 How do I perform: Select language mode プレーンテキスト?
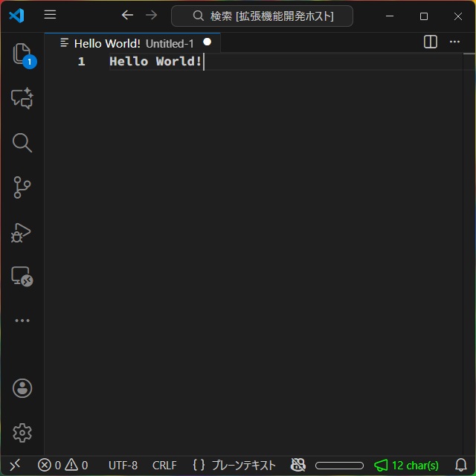234,466
